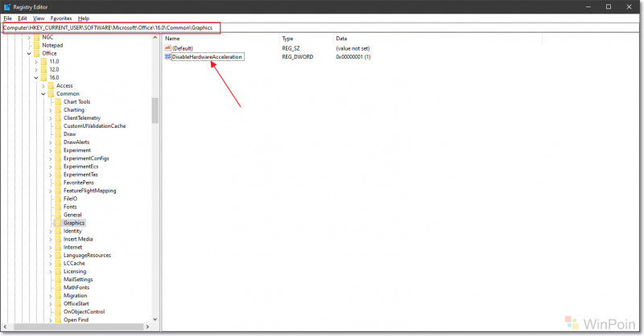Expand the Charting key
Image resolution: width=644 pixels, height=336 pixels.
pyautogui.click(x=51, y=110)
